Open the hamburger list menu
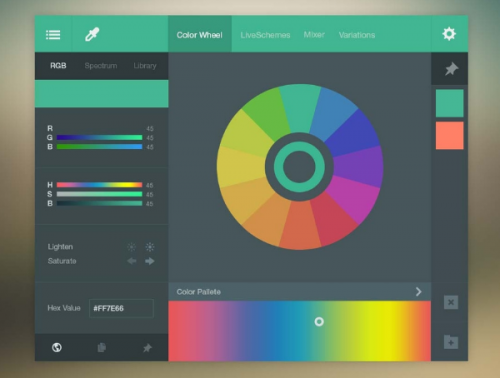The height and width of the screenshot is (378, 500). tap(53, 35)
